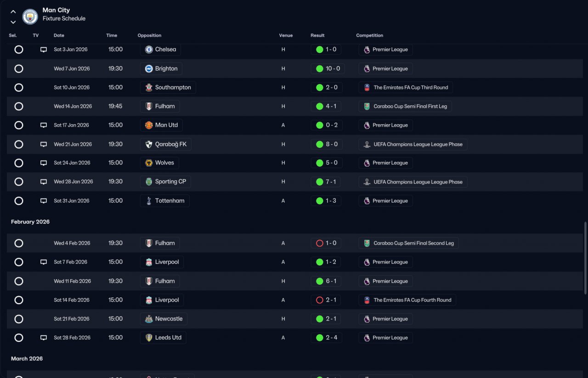Screen dimensions: 588x378
Task: Click the Carabao Cup Semi Final First Leg icon
Action: point(367,106)
